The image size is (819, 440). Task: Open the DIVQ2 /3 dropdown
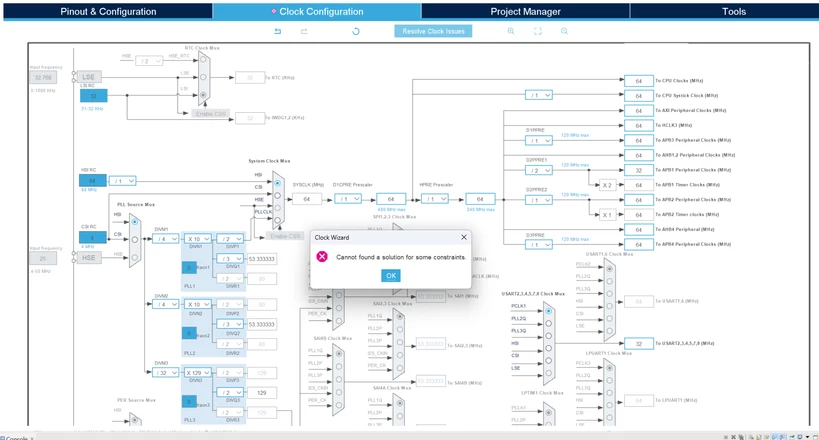tap(230, 324)
